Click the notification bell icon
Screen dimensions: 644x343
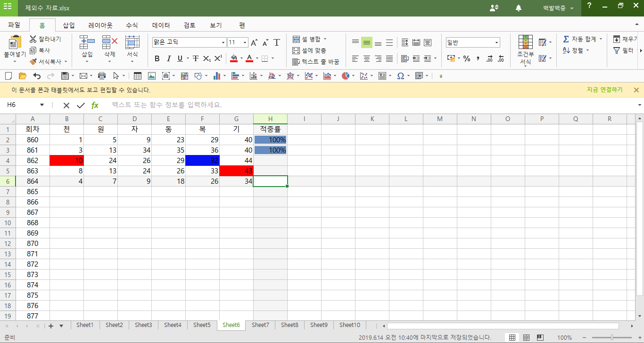(x=519, y=8)
